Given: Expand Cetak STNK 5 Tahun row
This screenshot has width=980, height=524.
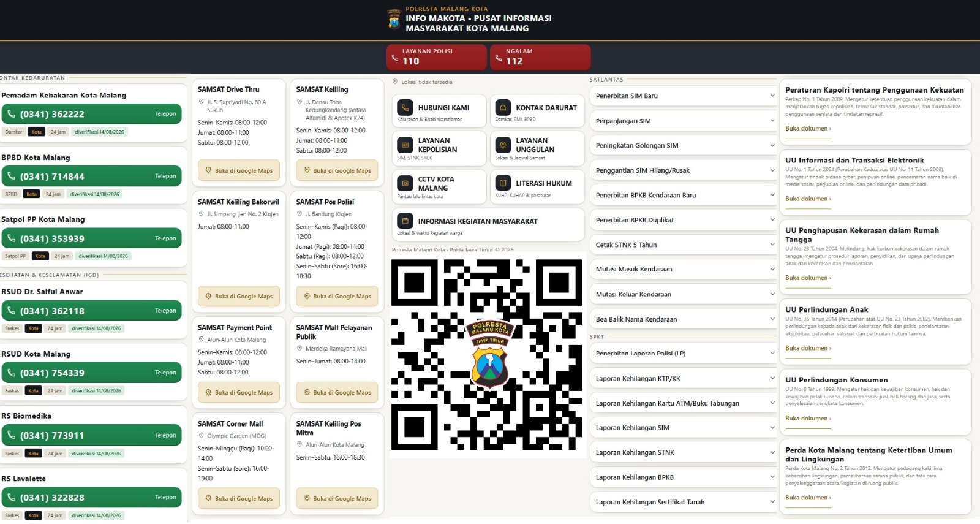Looking at the screenshot, I should point(684,245).
